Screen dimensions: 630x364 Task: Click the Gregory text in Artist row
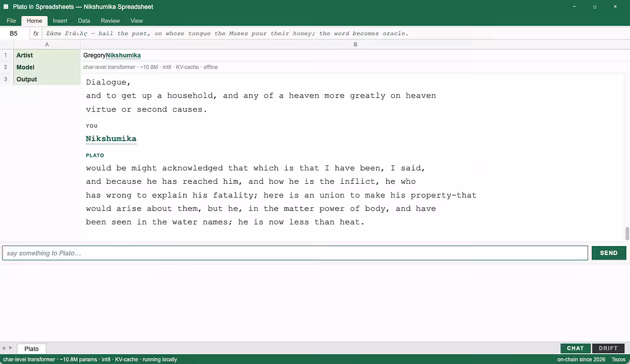pyautogui.click(x=94, y=55)
